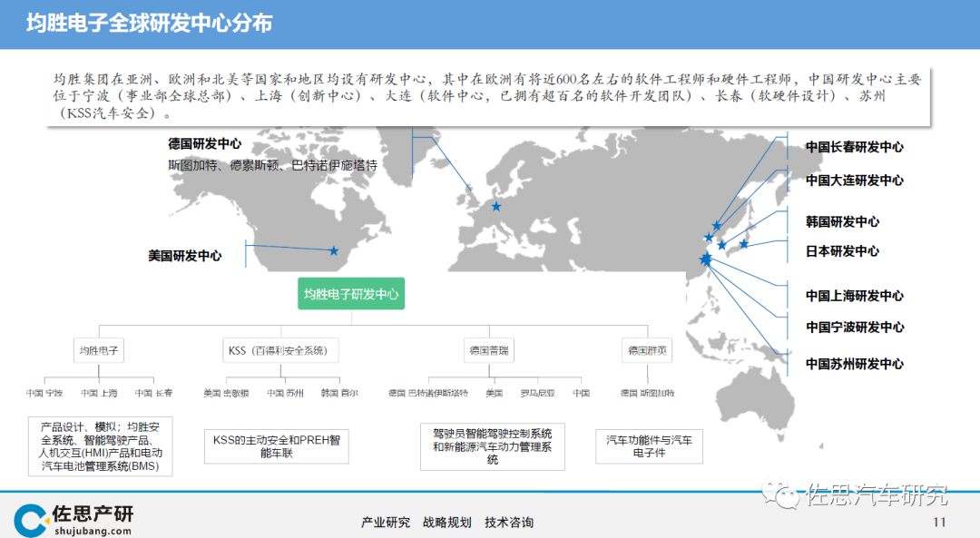Click the 德国 巴特诺伊斯塔特 leaf node
This screenshot has width=980, height=538.
(428, 393)
